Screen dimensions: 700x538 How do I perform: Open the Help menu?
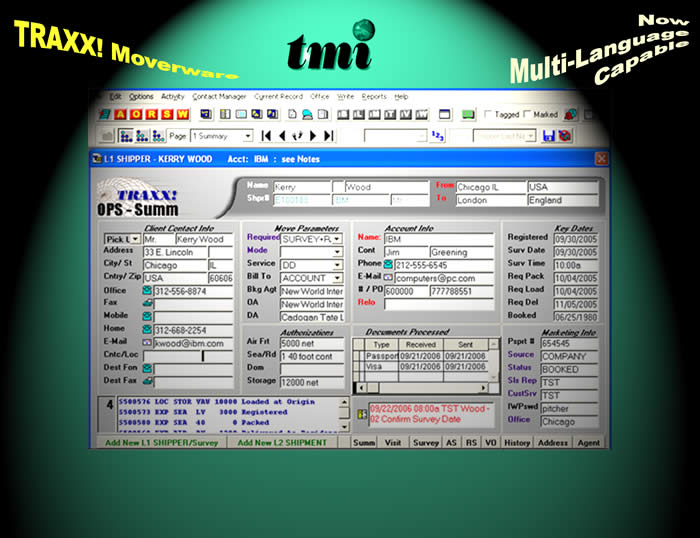click(x=401, y=96)
